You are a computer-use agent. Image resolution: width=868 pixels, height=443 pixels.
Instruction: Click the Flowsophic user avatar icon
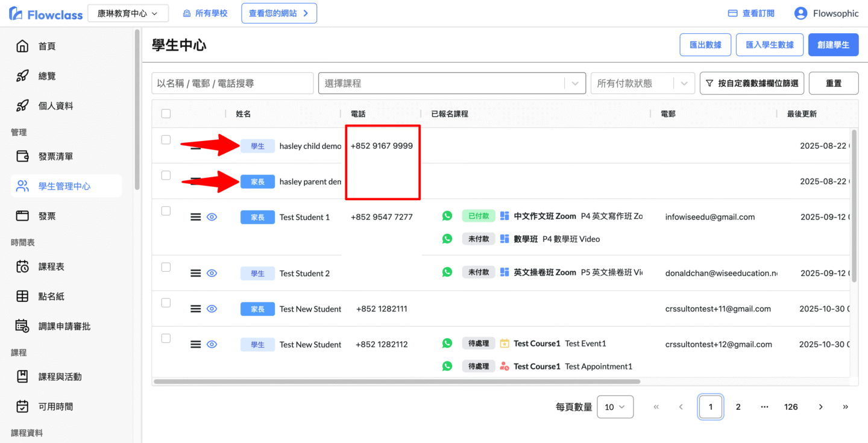tap(800, 13)
